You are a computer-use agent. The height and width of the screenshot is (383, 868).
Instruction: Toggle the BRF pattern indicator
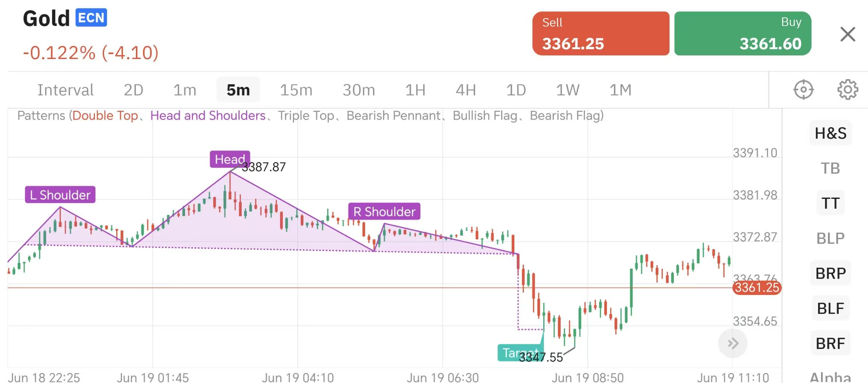click(831, 344)
